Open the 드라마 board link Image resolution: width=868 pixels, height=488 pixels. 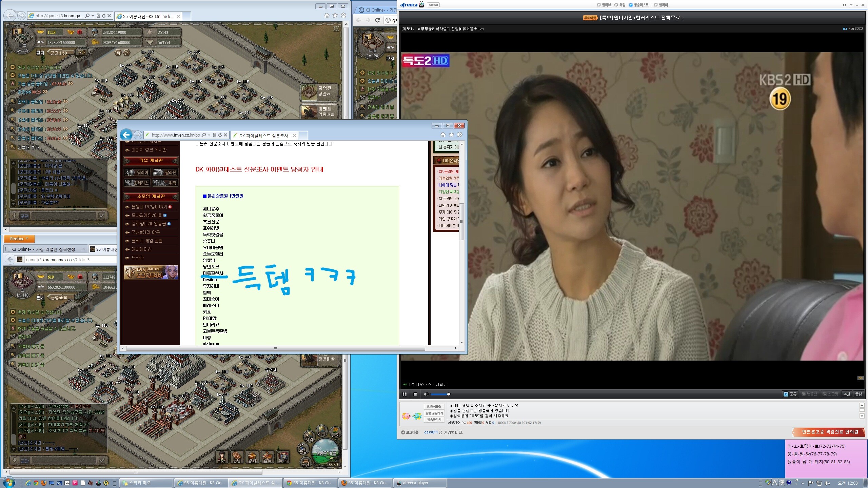[x=138, y=258]
